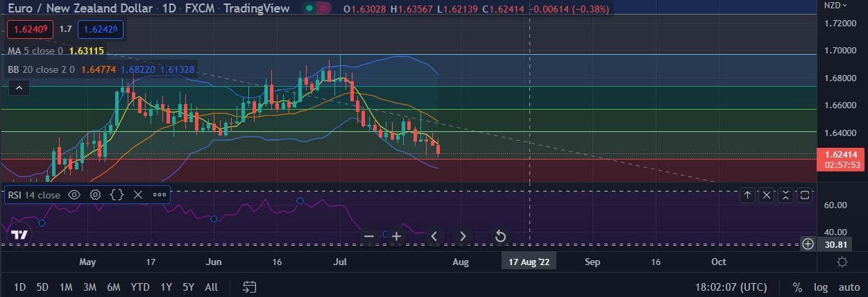Click the RSI 14 close legend label
This screenshot has height=297, width=868.
pos(34,195)
